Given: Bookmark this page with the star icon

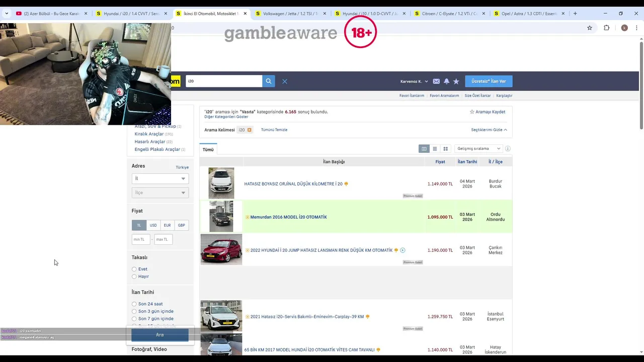Looking at the screenshot, I should [x=590, y=28].
